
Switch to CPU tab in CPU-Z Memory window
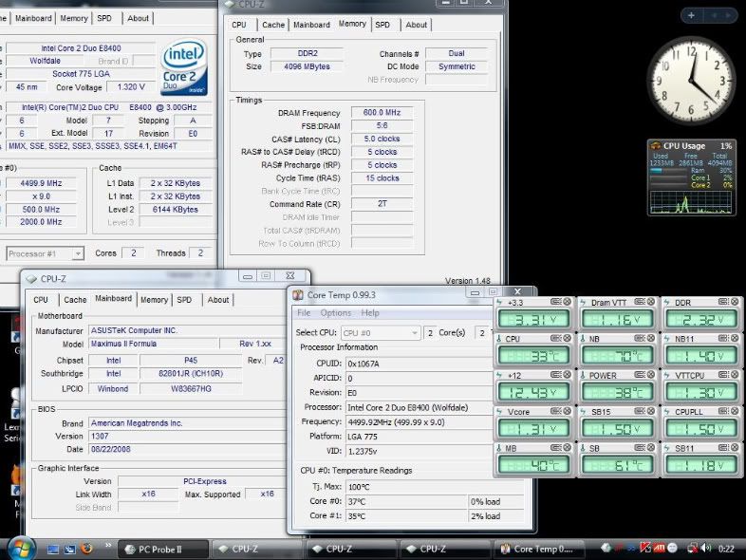pyautogui.click(x=239, y=25)
